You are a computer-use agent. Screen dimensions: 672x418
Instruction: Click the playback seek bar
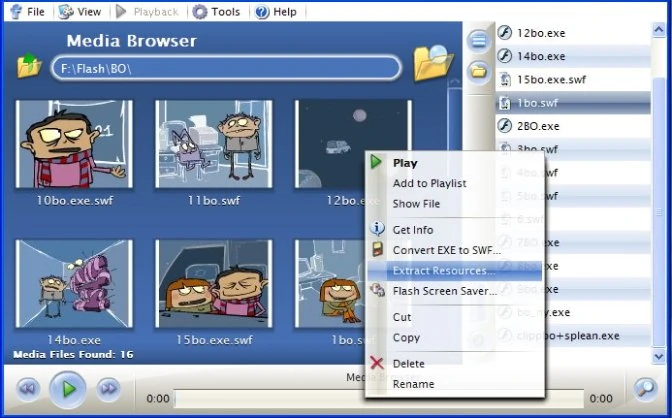(379, 399)
